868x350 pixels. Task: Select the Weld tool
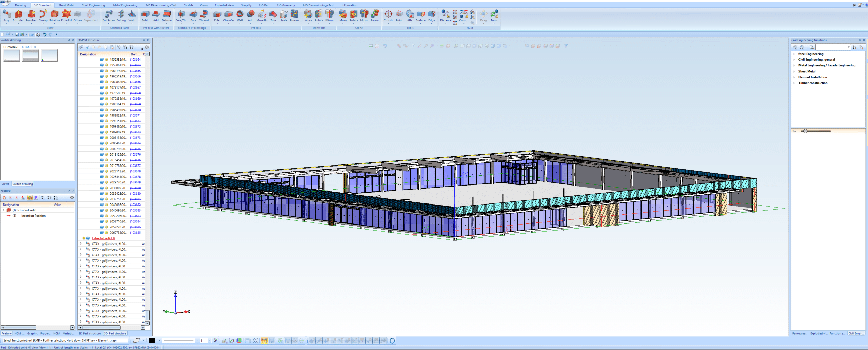(x=132, y=16)
